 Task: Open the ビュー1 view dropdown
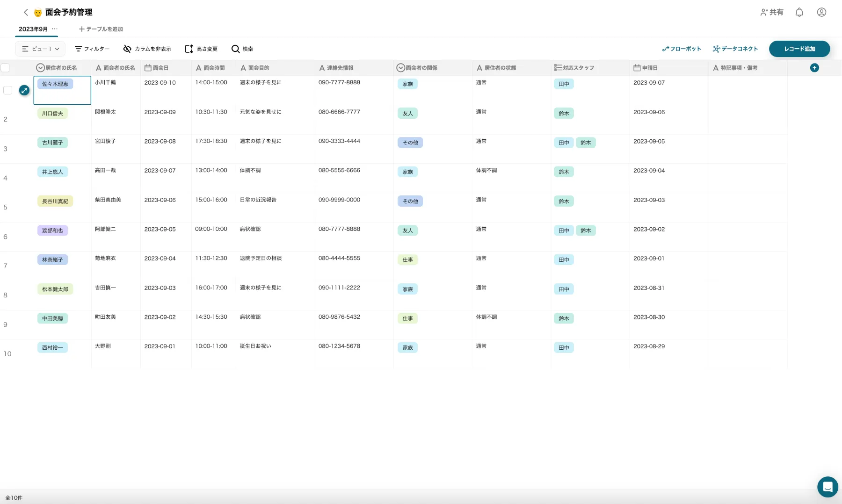(40, 49)
